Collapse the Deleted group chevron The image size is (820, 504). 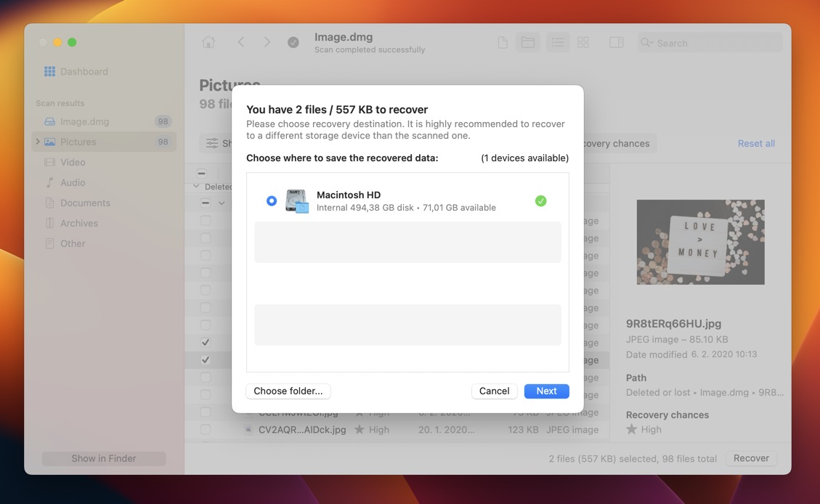[196, 187]
